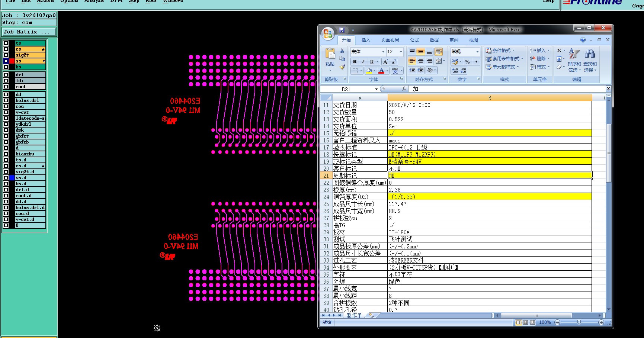Screen dimensions: 644x338
Task: Align text left in the cell
Action: pyautogui.click(x=412, y=61)
